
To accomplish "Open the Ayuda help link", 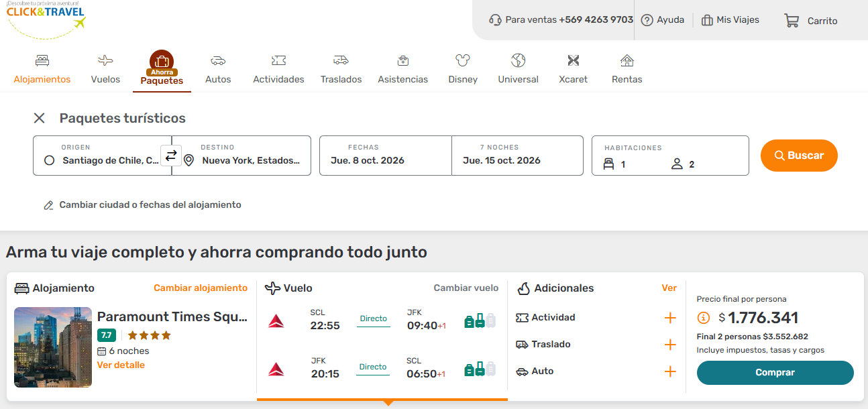I will coord(663,20).
